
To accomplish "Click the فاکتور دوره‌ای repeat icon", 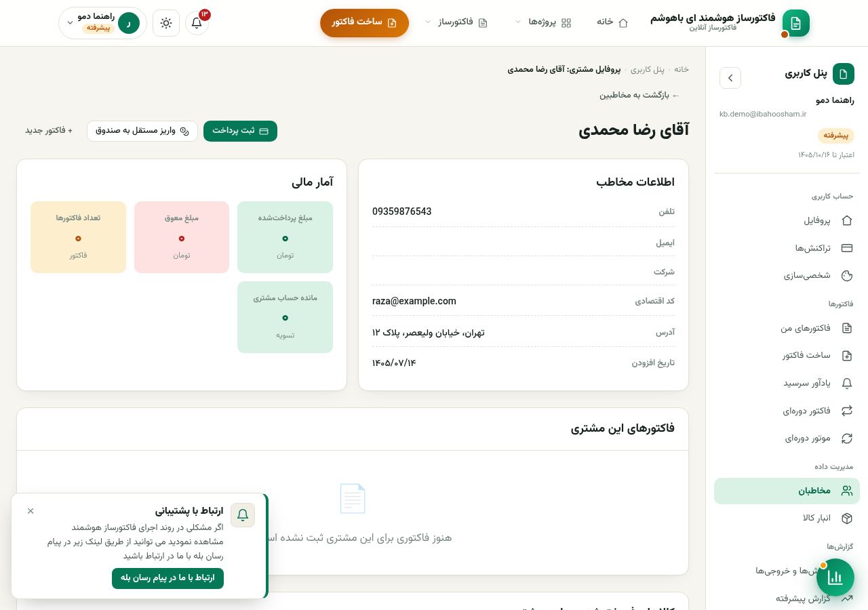I will click(847, 411).
